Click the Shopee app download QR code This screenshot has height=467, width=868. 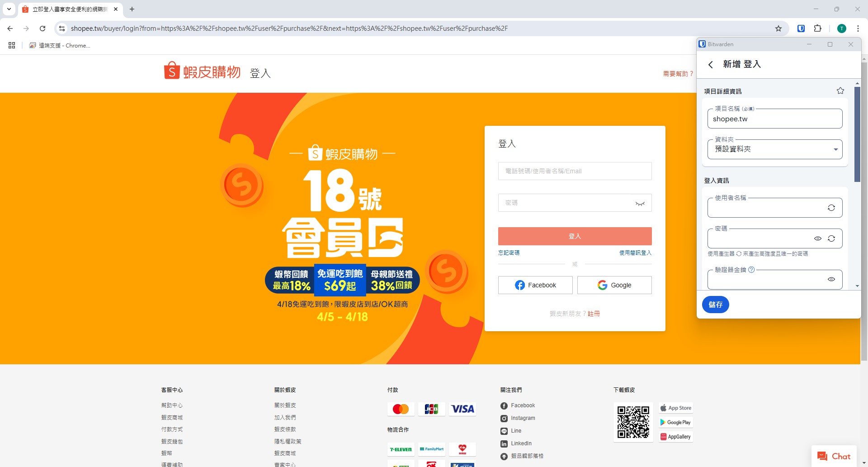click(633, 422)
